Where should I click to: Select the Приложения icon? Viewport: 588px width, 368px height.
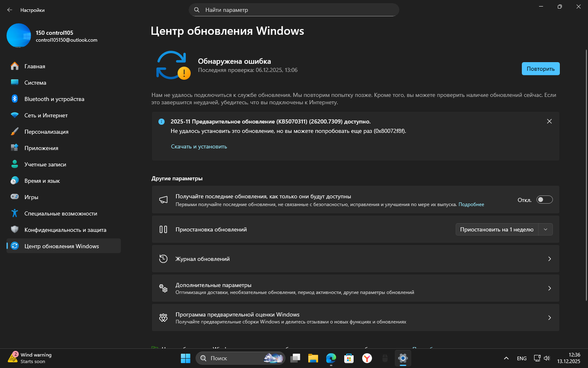[x=15, y=148]
